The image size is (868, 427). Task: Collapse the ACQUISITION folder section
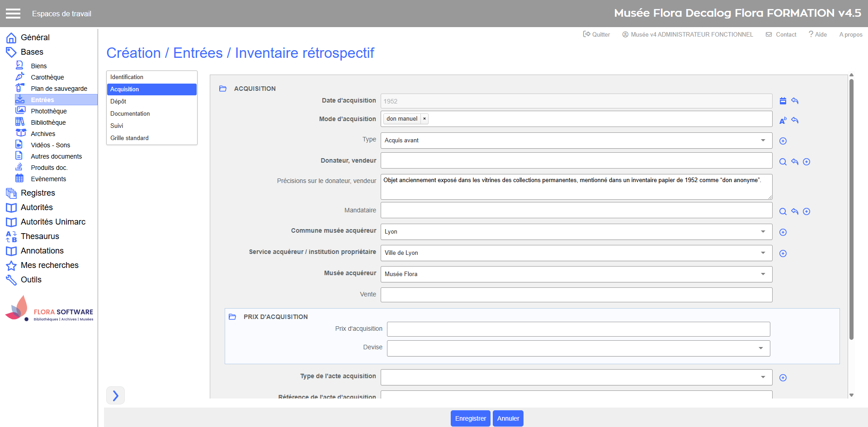point(223,89)
